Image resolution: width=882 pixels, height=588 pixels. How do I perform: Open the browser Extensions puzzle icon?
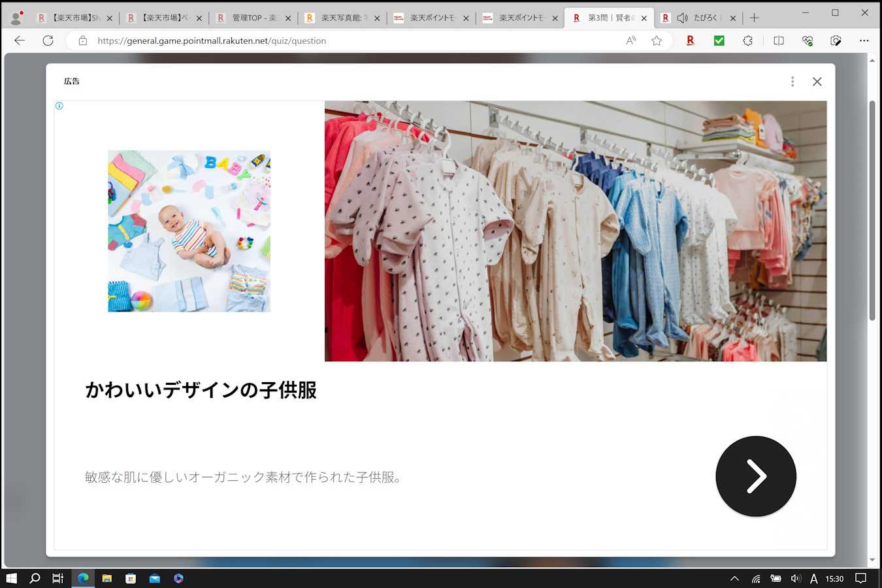748,41
